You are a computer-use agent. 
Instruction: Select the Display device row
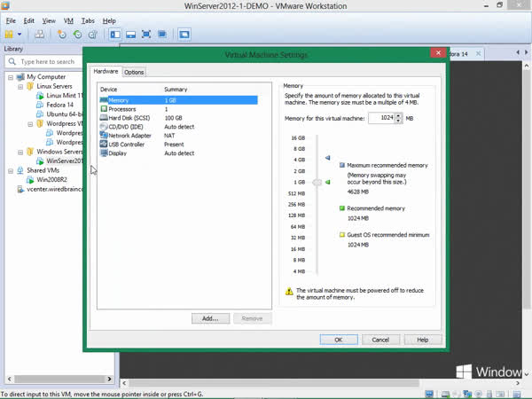click(x=178, y=153)
